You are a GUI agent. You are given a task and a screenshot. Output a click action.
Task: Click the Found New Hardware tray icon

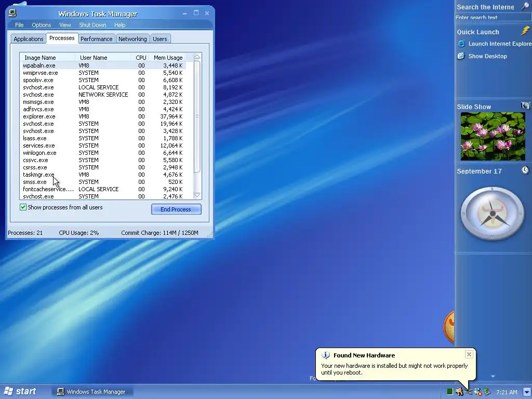469,392
